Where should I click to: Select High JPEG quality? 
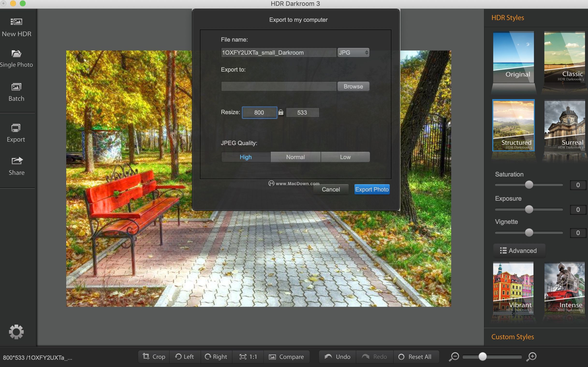pos(246,157)
